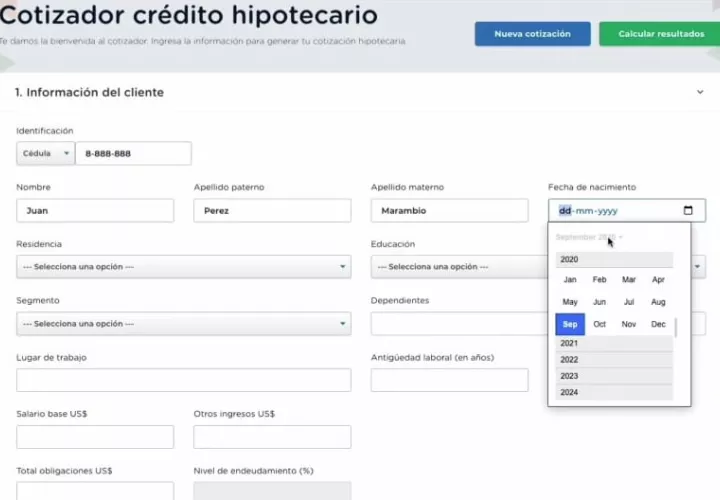This screenshot has width=720, height=500.
Task: Select Jun in the month grid
Action: (599, 302)
